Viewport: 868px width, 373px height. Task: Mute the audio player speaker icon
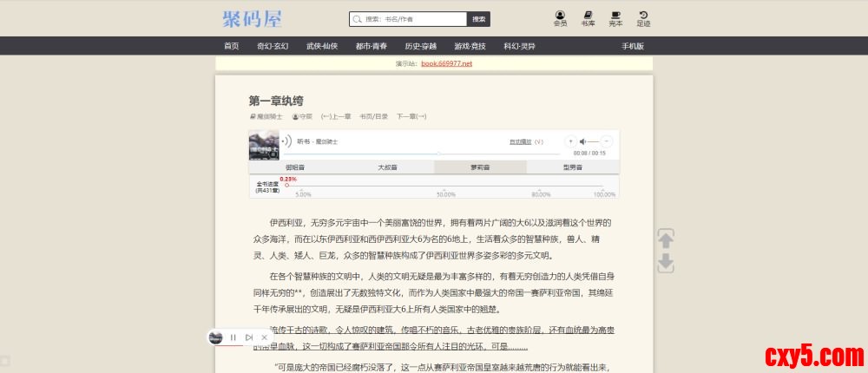pyautogui.click(x=584, y=141)
